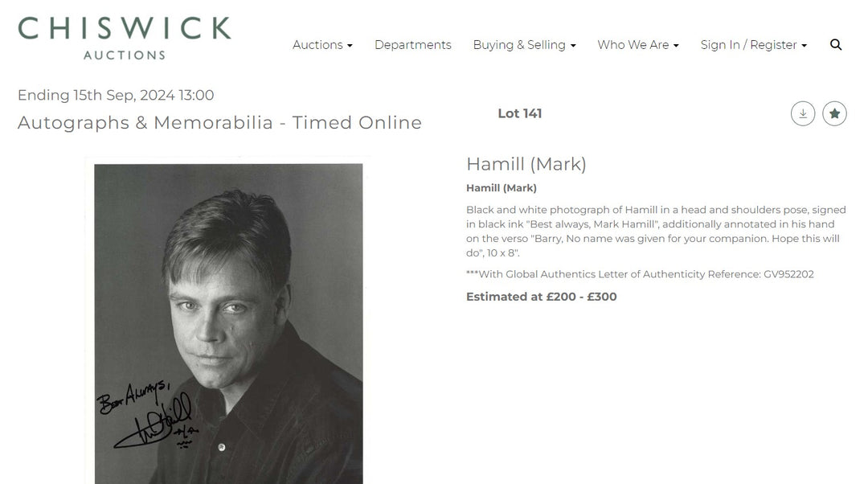The width and height of the screenshot is (868, 484).
Task: Navigate to the Auctions menu
Action: (322, 44)
